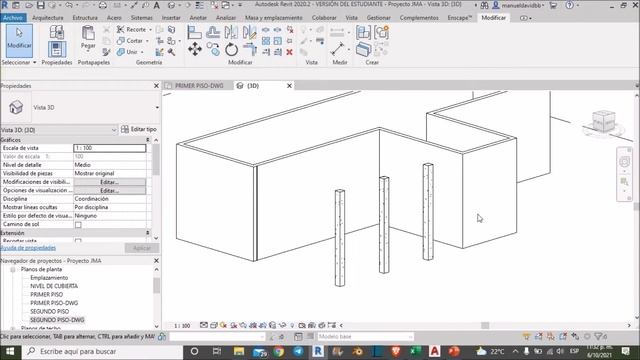The image size is (640, 360).
Task: Click Editar for Modificaciones de visibilidad
Action: click(109, 182)
